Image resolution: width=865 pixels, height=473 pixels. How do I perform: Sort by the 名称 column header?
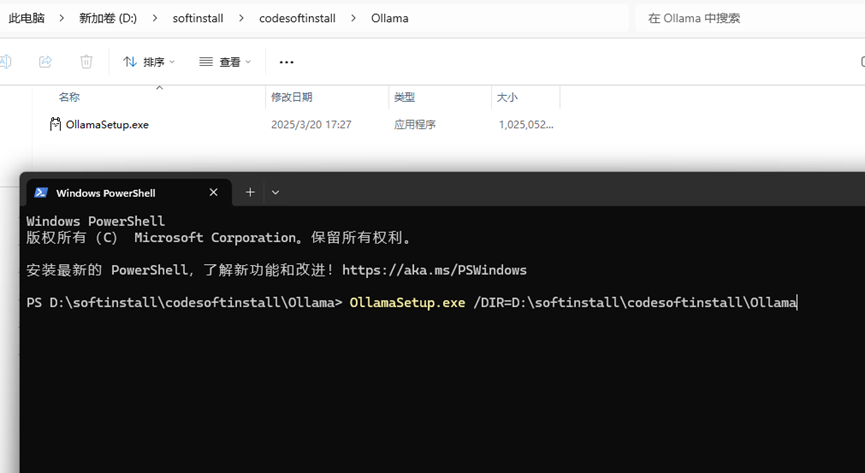tap(69, 97)
